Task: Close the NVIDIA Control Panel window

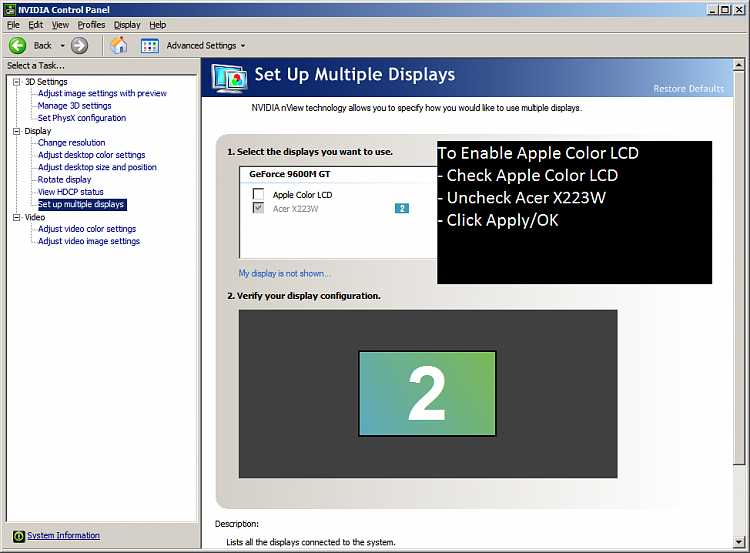Action: [x=739, y=10]
